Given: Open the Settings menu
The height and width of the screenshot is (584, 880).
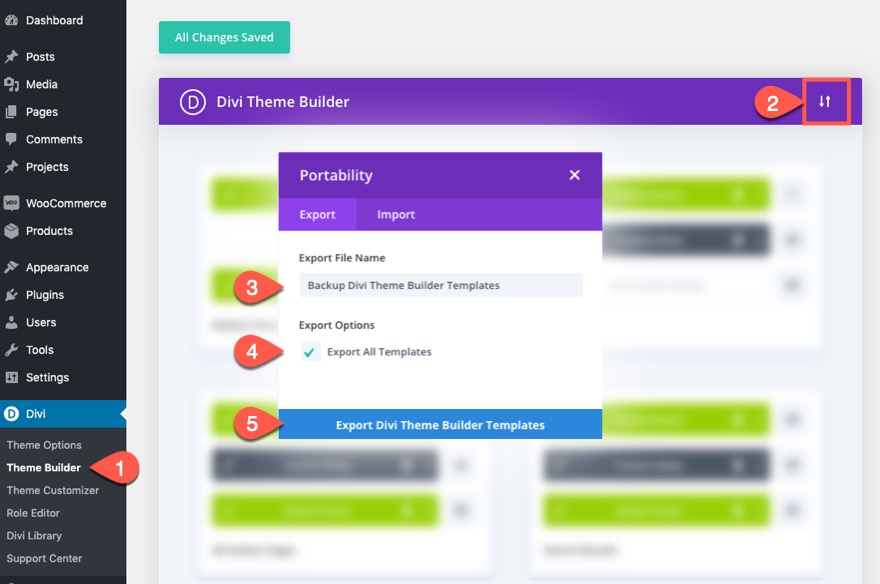Looking at the screenshot, I should point(47,377).
